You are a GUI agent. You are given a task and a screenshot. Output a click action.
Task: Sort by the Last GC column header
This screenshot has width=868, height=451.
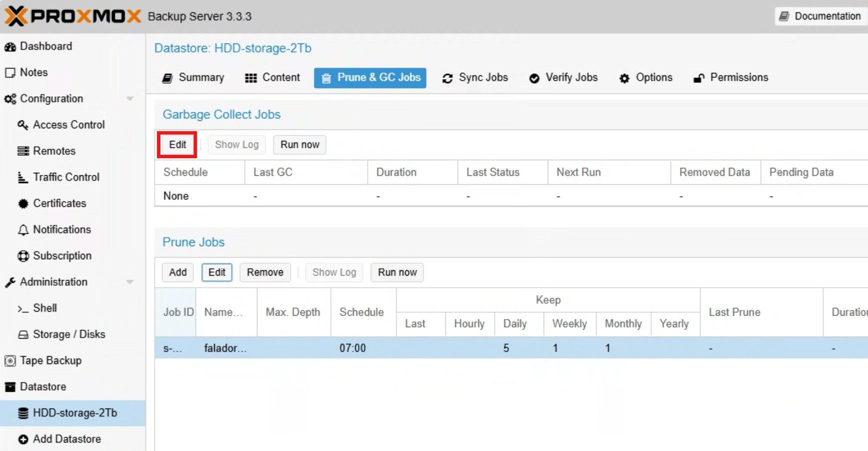pyautogui.click(x=306, y=172)
